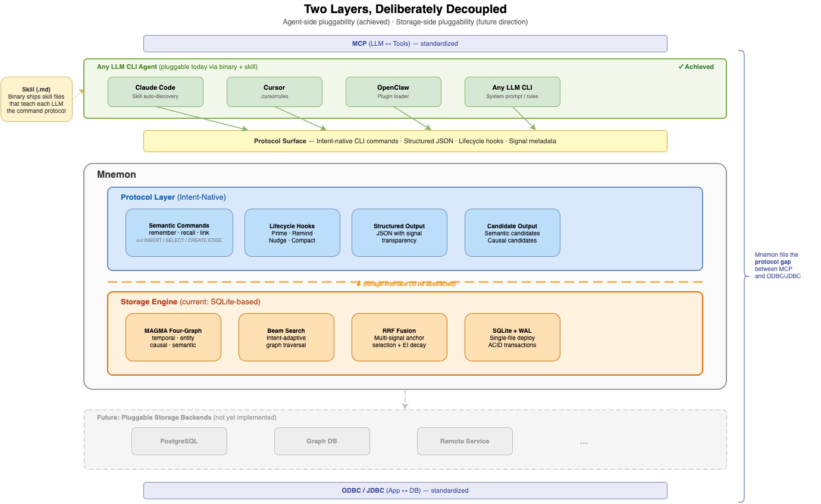Click the ODBC / JDBC standardized bar
Screen dimensions: 821x504
pyautogui.click(x=405, y=490)
